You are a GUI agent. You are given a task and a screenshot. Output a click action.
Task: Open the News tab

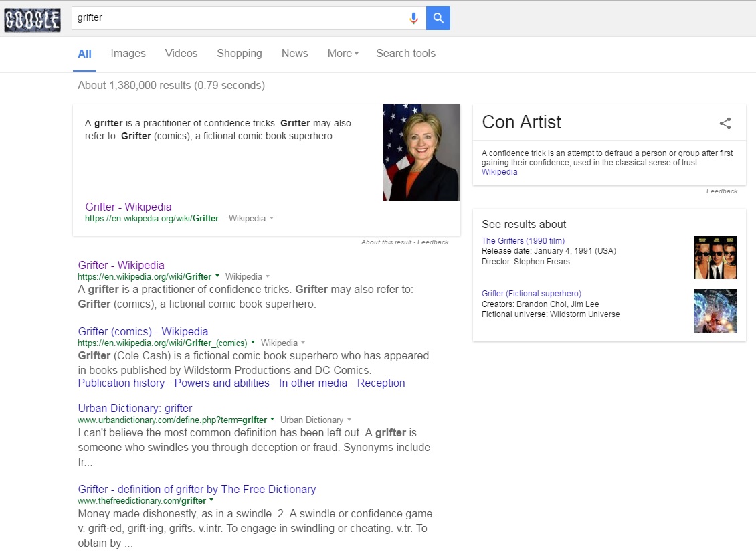294,53
